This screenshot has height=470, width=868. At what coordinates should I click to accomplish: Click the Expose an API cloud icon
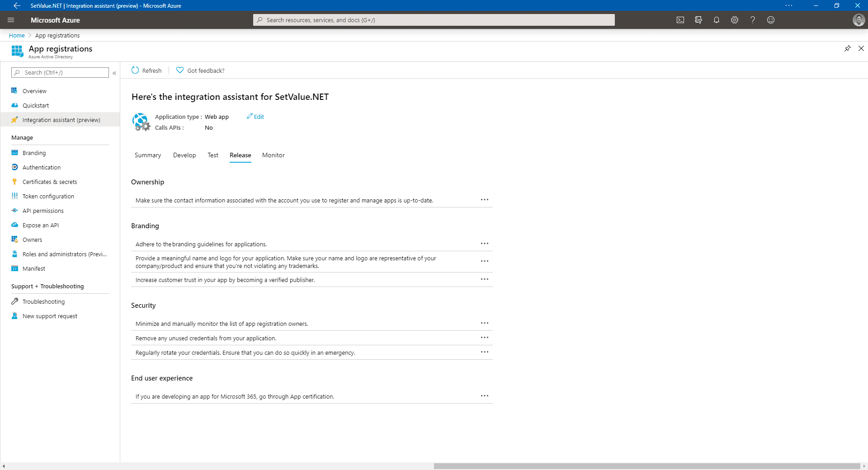pyautogui.click(x=14, y=225)
